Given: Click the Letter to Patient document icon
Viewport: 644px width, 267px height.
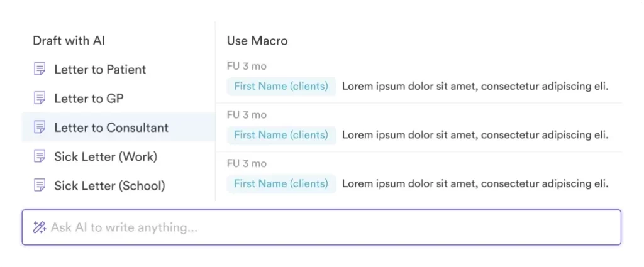Looking at the screenshot, I should [x=40, y=69].
